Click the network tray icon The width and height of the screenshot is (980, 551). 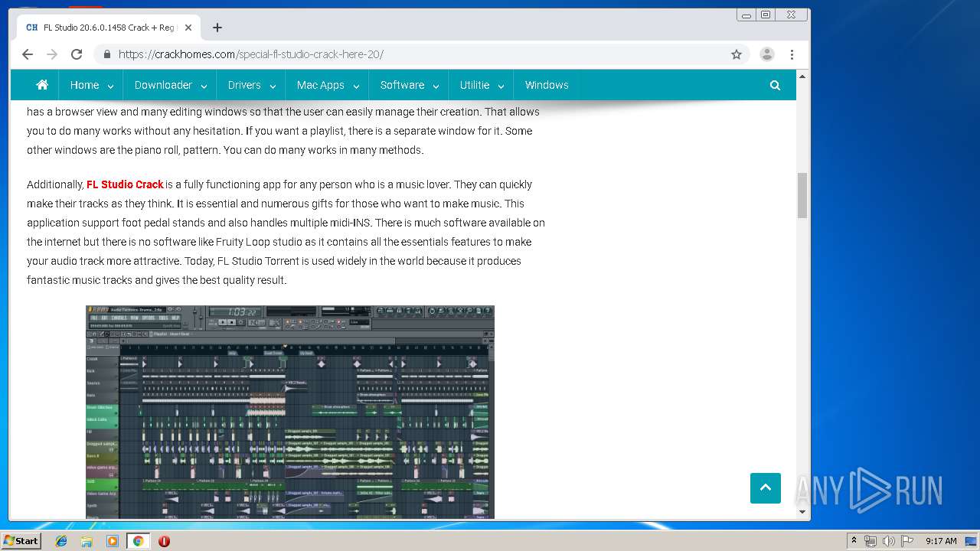(871, 541)
